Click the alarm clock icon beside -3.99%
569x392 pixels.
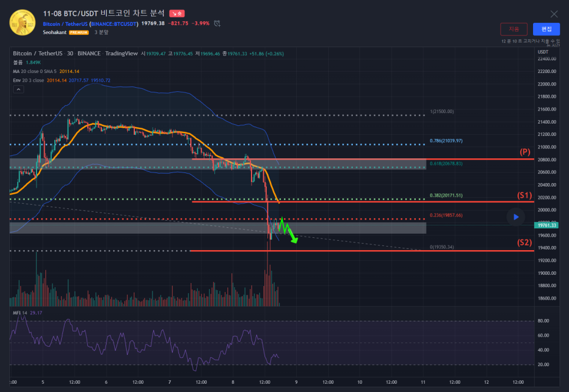coord(217,24)
